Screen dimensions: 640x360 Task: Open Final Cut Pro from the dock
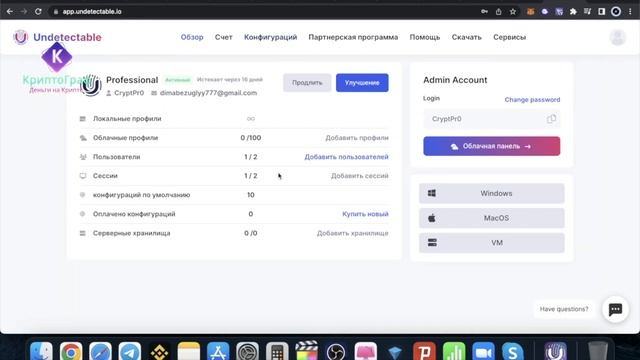click(307, 351)
